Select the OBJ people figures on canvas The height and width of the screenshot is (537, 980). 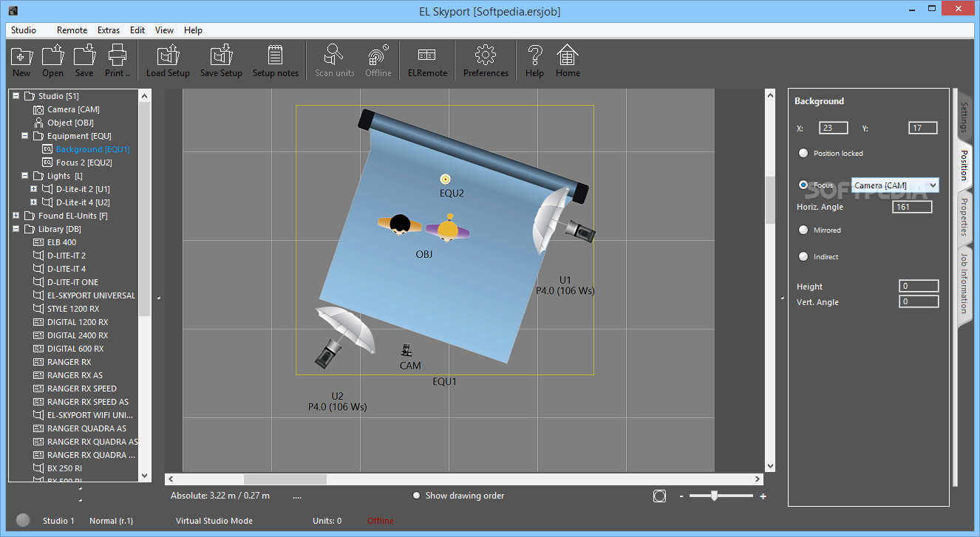(x=424, y=226)
